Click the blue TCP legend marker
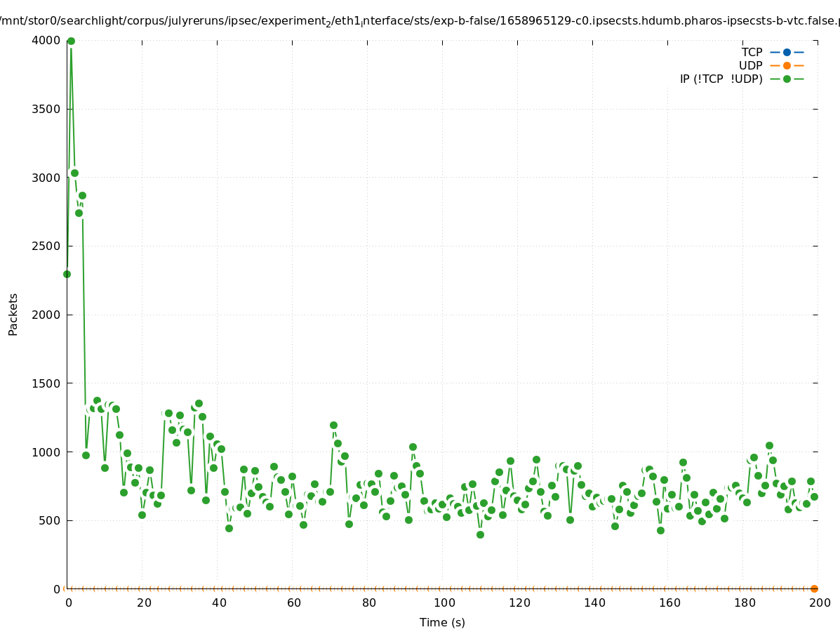The height and width of the screenshot is (632, 840). click(x=787, y=52)
